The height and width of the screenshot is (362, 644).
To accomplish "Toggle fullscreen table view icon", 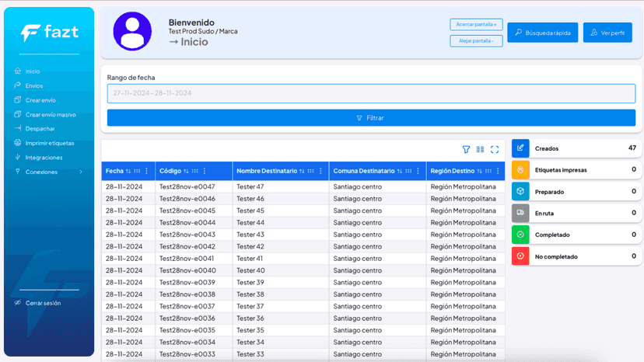I will pos(495,149).
